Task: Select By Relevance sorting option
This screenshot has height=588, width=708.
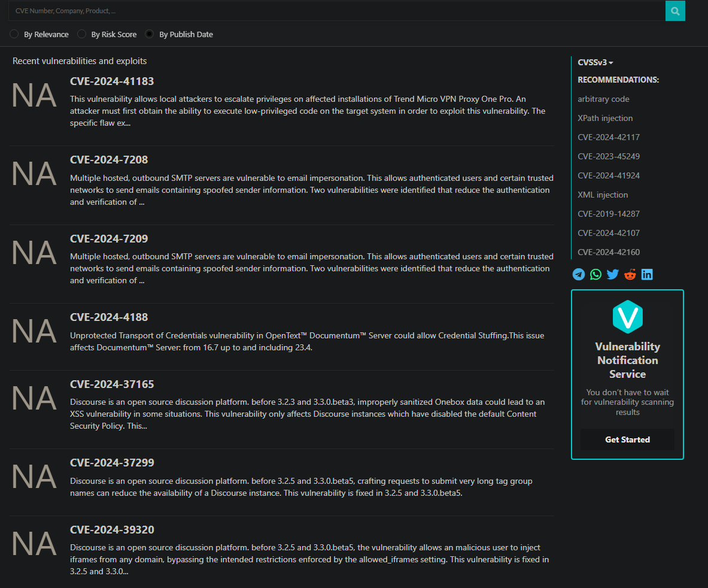Action: coord(14,34)
